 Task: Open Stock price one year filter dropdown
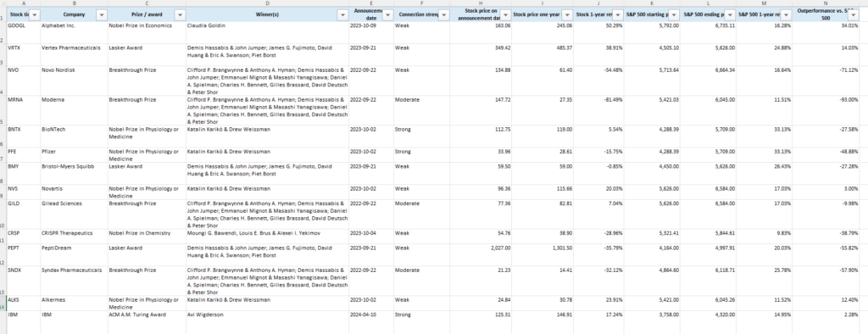point(567,15)
